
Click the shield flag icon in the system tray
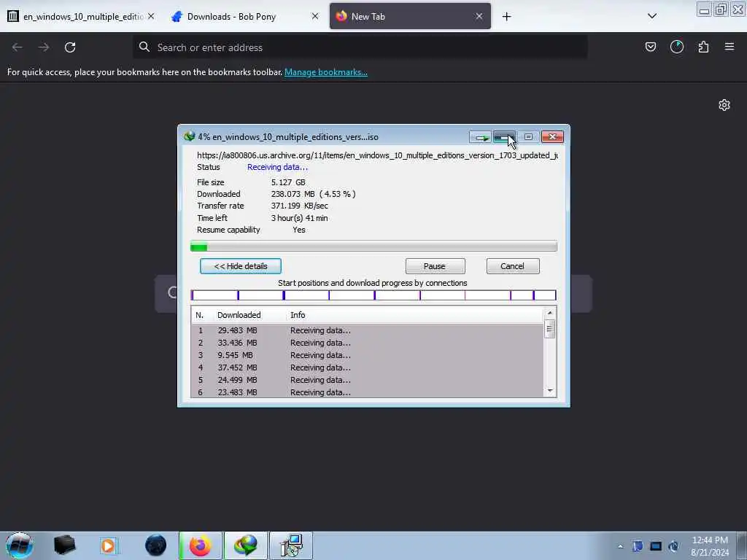coord(638,546)
